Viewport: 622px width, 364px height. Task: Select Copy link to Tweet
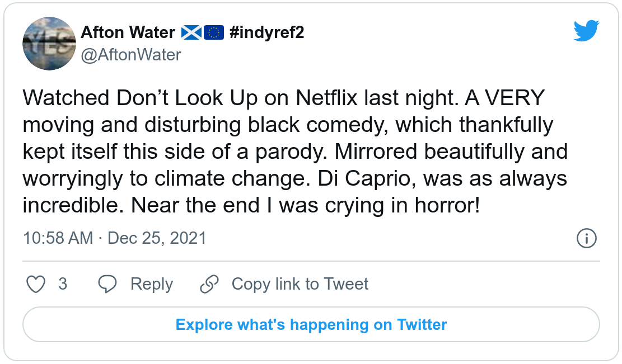[x=300, y=284]
